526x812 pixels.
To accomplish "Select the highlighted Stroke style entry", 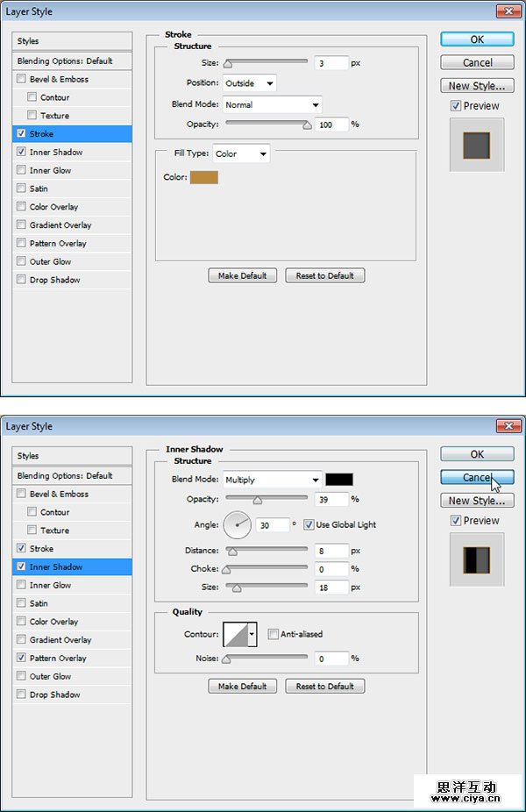I will click(x=74, y=134).
